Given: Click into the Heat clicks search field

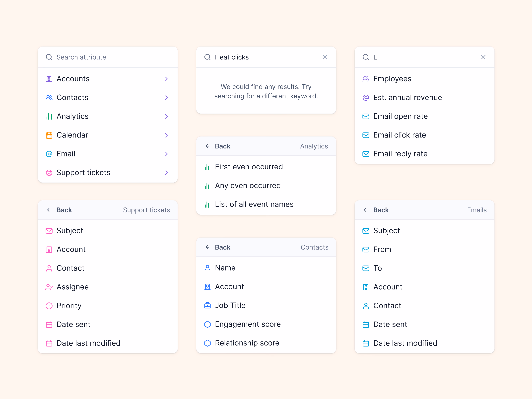Looking at the screenshot, I should (x=266, y=57).
